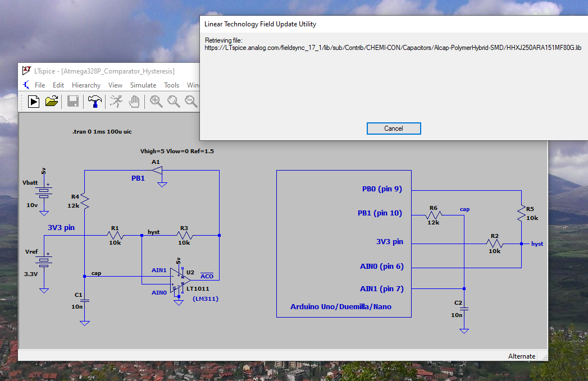588x381 pixels.
Task: Select the Vbatt voltage source symbol
Action: 44,192
